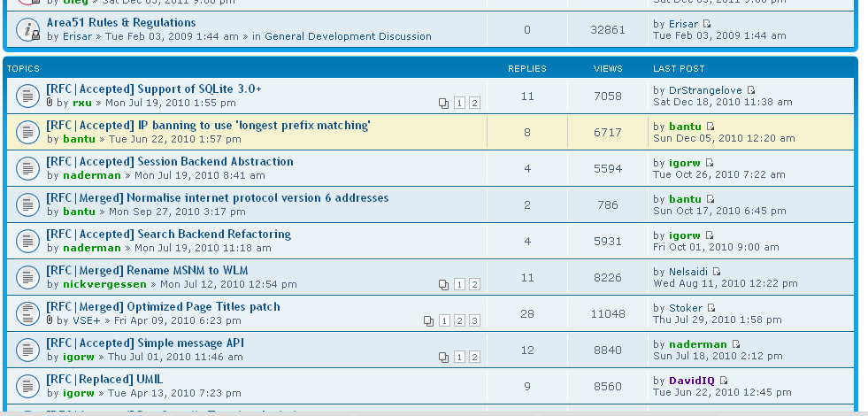Image resolution: width=868 pixels, height=416 pixels.
Task: Click announcement icon for Area51 Rules & Regulations
Action: coord(27,30)
